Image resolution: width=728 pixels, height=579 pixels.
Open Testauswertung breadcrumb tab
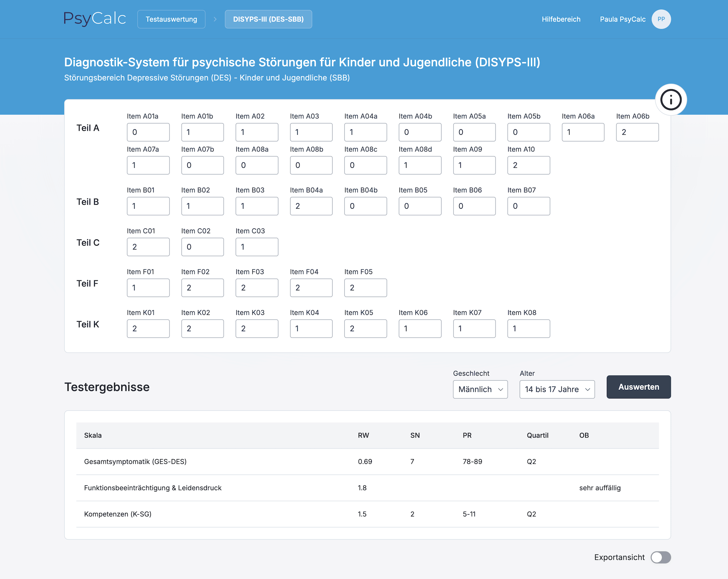coord(171,19)
